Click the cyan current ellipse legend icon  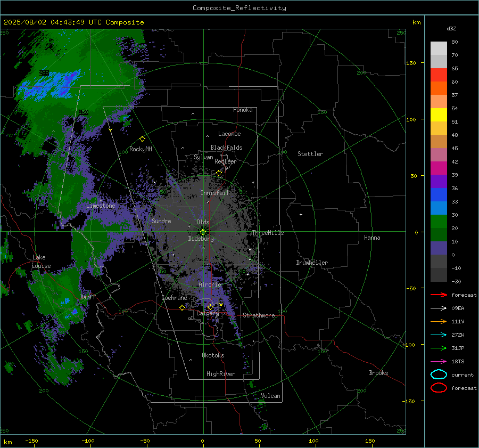pyautogui.click(x=439, y=374)
